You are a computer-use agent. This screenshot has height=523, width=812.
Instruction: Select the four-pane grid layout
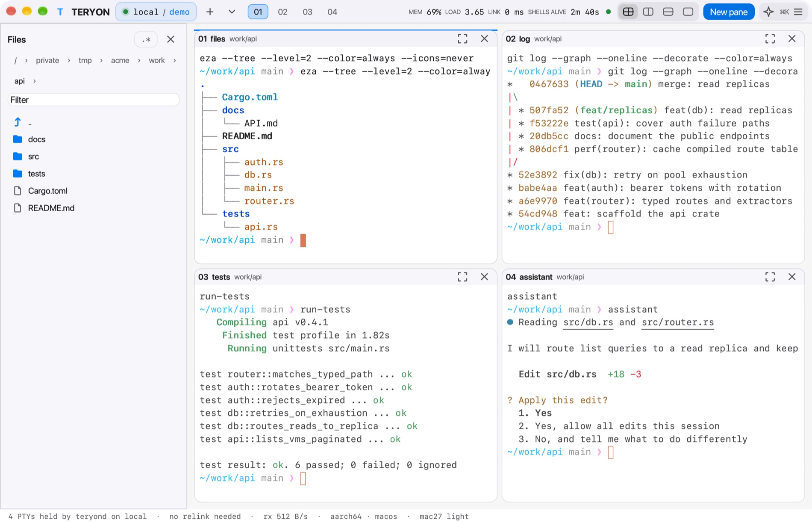click(628, 12)
